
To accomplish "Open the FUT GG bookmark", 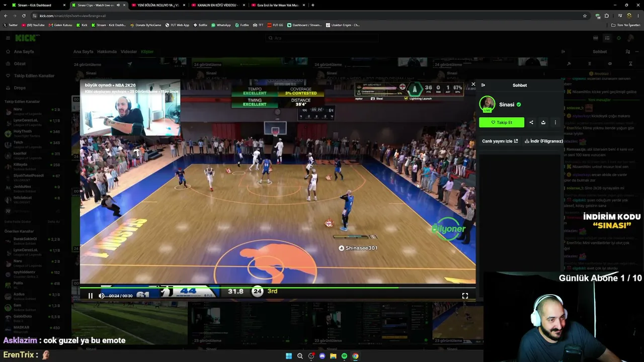I will 275,25.
